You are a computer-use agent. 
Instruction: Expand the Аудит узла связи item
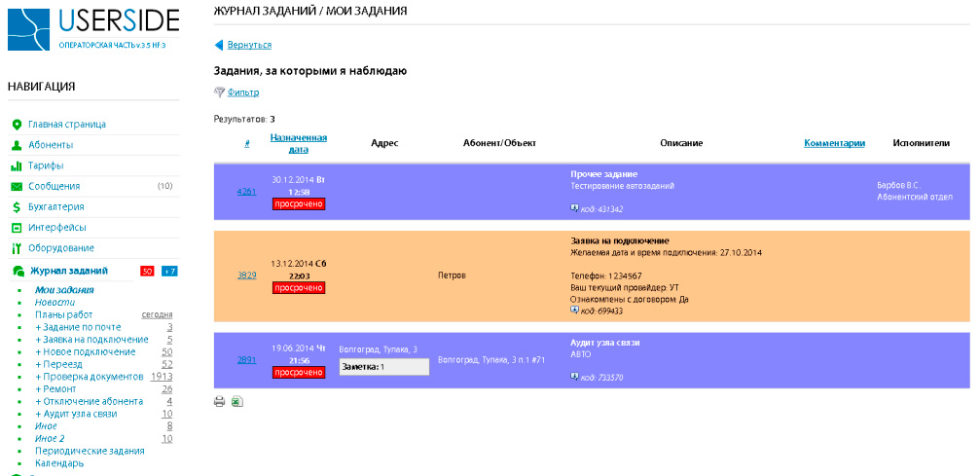[x=76, y=414]
